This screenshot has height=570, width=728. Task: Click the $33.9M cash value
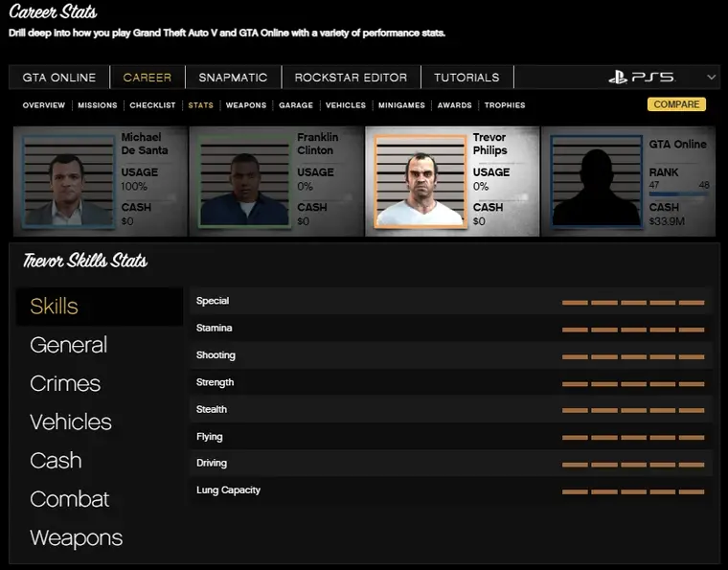click(667, 221)
